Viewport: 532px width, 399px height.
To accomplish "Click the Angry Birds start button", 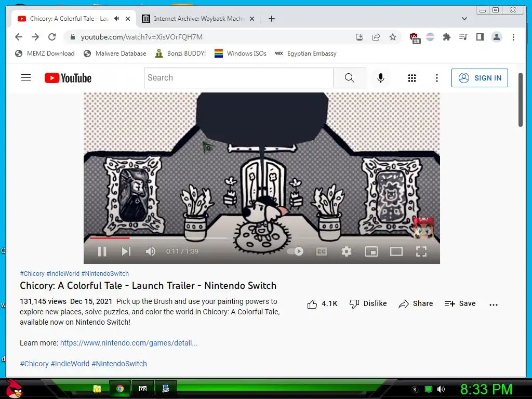I will 14,389.
